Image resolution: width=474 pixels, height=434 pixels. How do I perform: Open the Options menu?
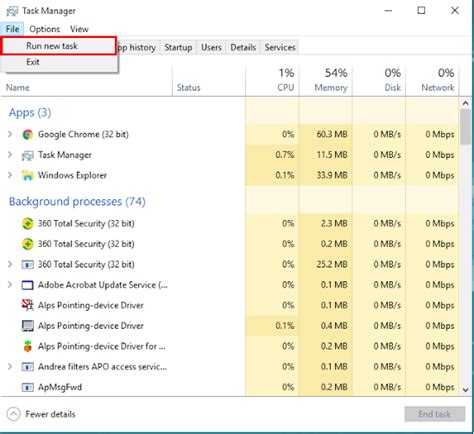(x=44, y=29)
